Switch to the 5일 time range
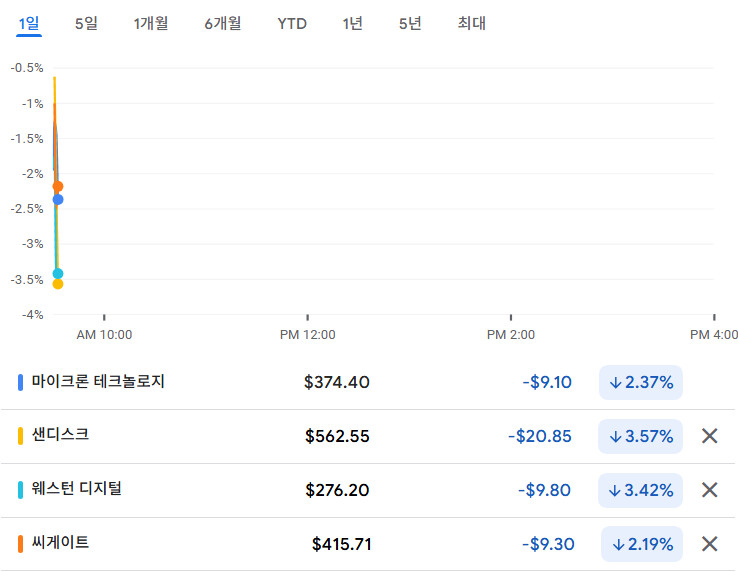The image size is (738, 572). coord(86,23)
